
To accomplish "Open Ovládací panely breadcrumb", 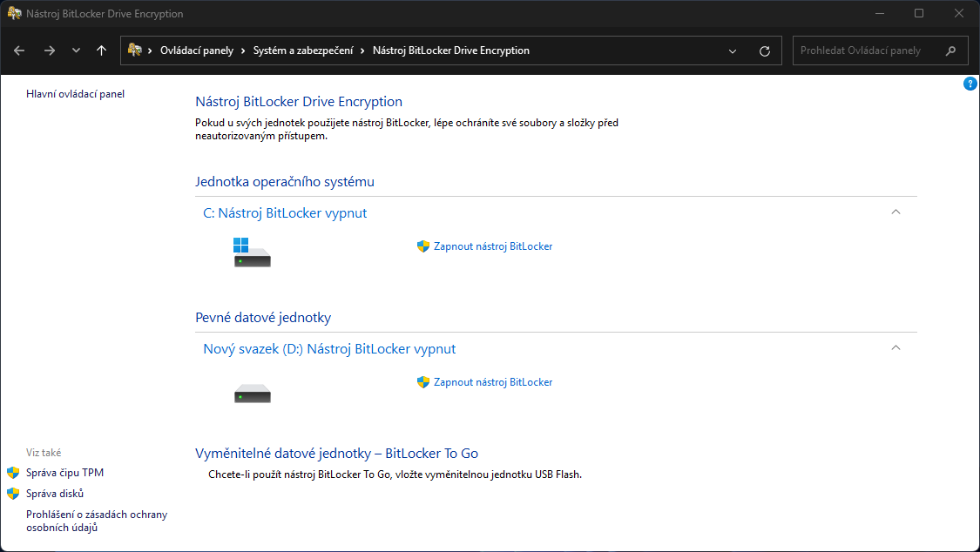I will (197, 50).
